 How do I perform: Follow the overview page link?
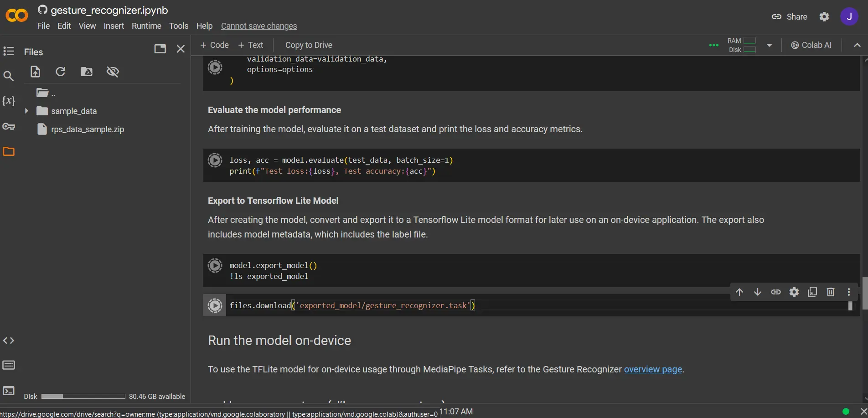[x=653, y=369]
